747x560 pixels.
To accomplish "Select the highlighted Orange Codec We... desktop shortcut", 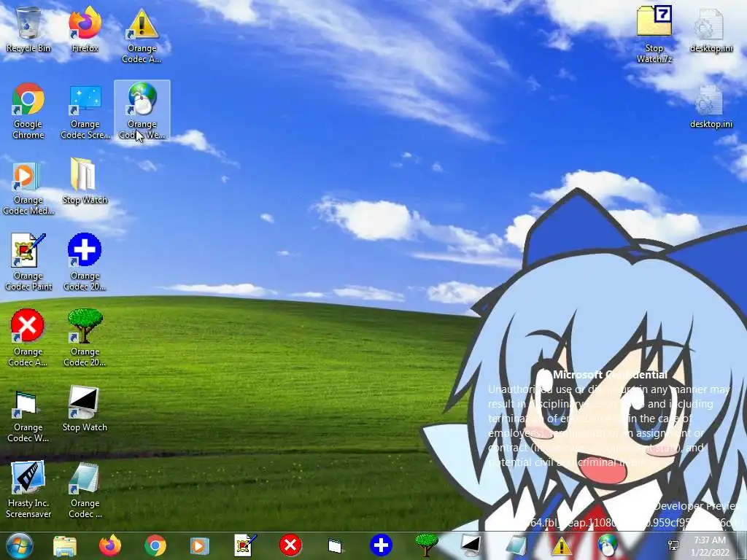I will point(142,111).
